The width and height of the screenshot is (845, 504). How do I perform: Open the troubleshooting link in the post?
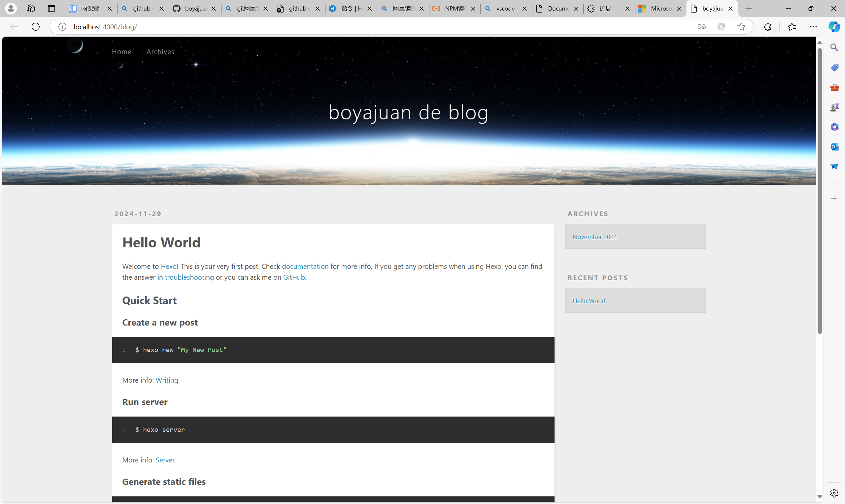pyautogui.click(x=189, y=277)
